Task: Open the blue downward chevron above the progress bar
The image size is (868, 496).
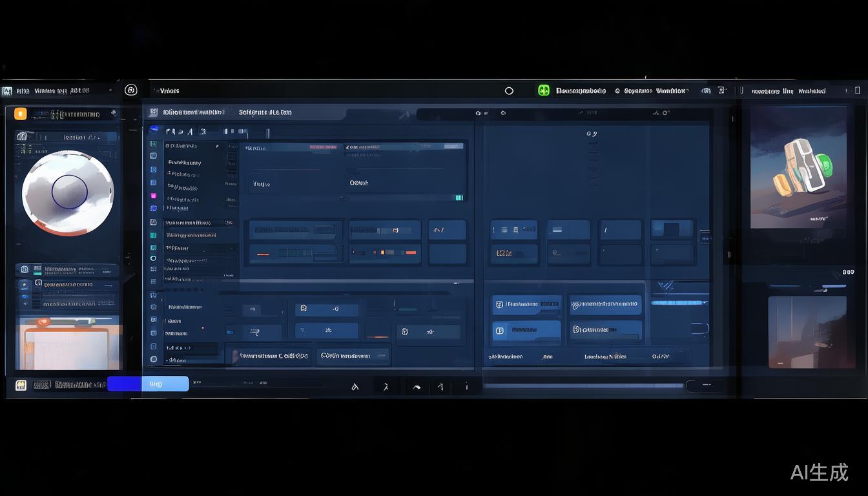Action: point(665,286)
